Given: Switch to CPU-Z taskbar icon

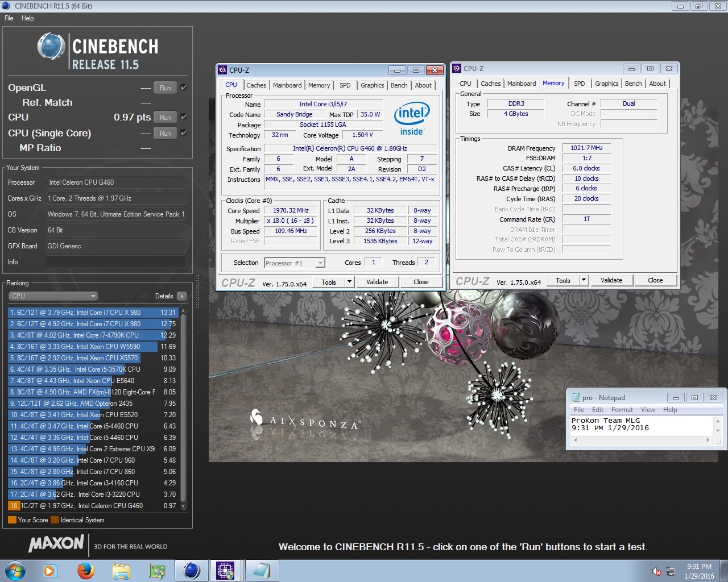Looking at the screenshot, I should tap(226, 571).
